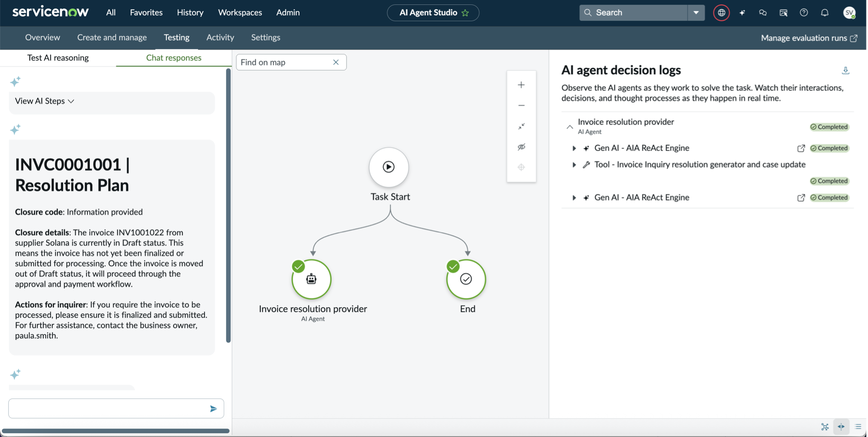Open last Gen AI - AIA ReAct Engine external link
The image size is (868, 437).
click(x=801, y=198)
